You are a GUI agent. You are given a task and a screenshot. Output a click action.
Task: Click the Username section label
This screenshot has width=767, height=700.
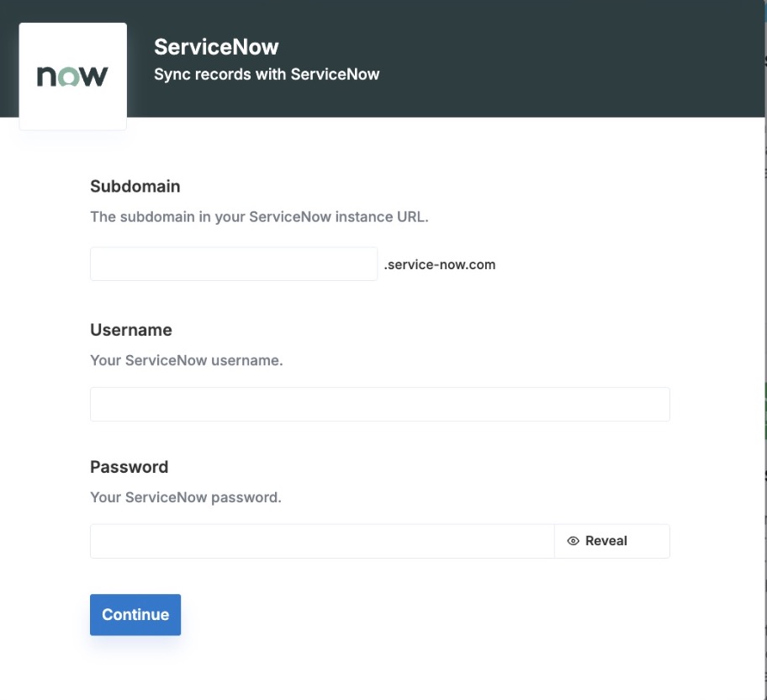tap(131, 330)
